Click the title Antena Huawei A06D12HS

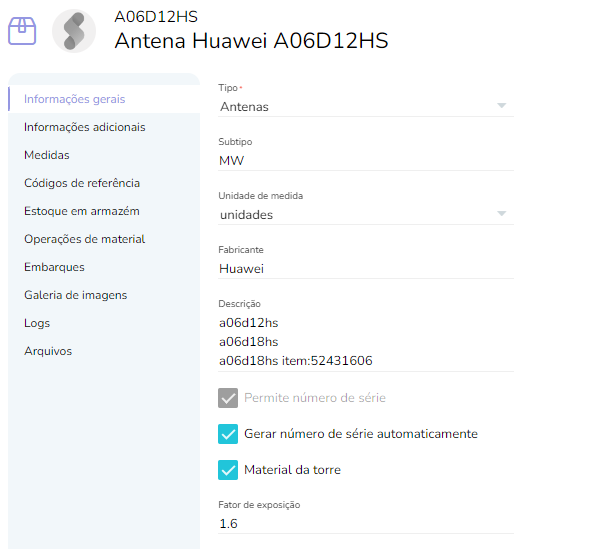point(251,41)
